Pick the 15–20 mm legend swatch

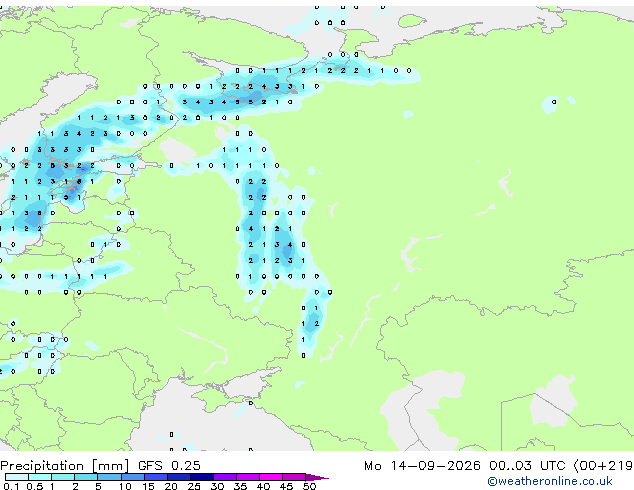[x=156, y=477]
